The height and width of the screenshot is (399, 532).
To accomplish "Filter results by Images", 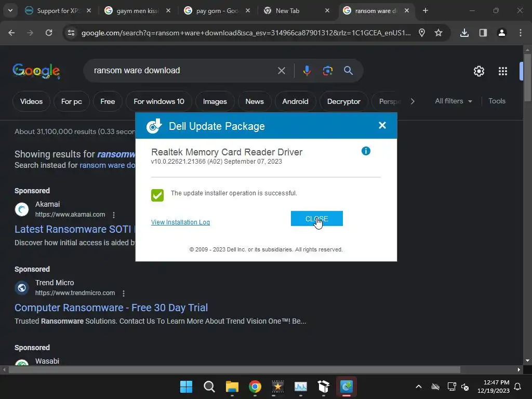I will click(x=215, y=101).
